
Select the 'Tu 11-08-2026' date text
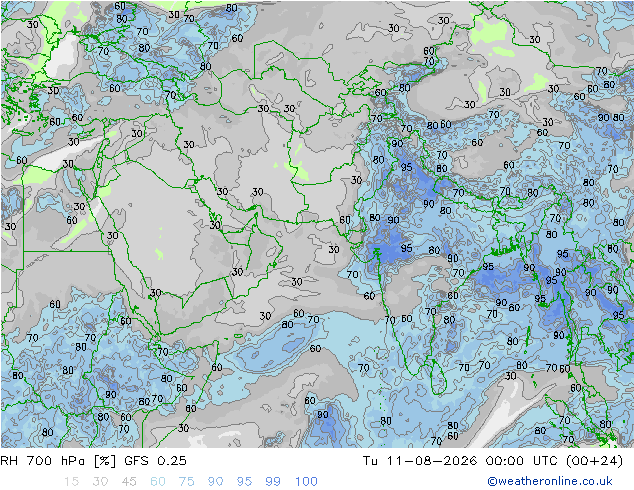coord(420,460)
